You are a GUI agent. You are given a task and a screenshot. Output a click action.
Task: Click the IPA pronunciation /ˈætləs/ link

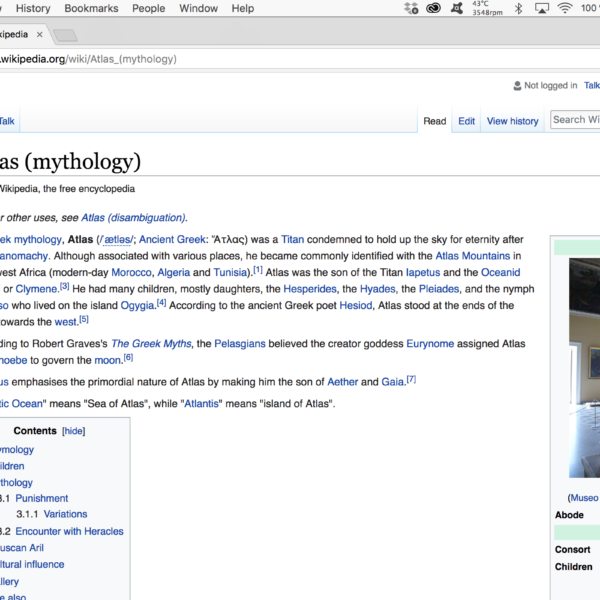[116, 240]
